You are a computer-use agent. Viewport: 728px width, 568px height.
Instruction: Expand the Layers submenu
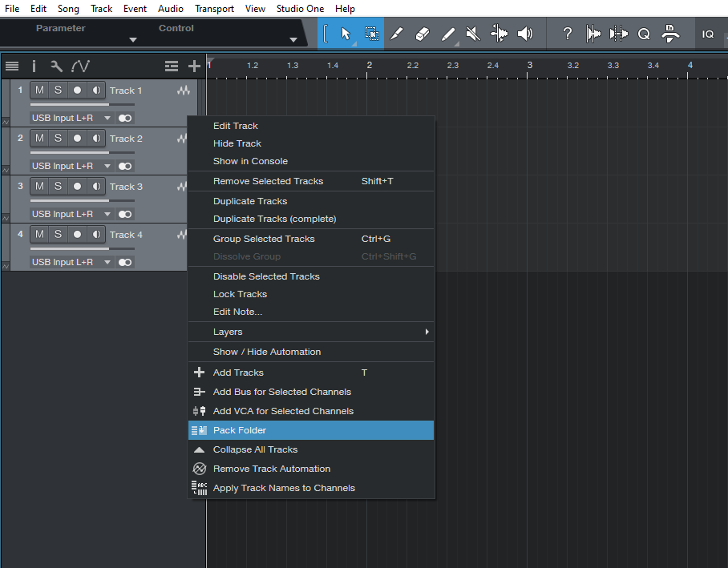pyautogui.click(x=311, y=332)
